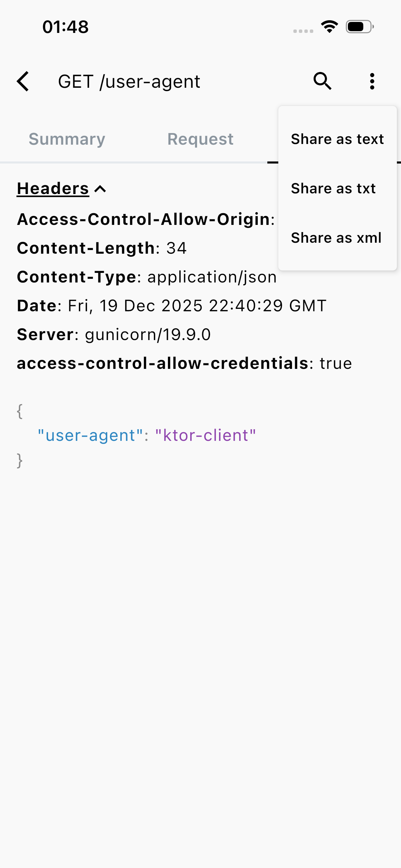The image size is (401, 868).
Task: Switch to the Request tab
Action: (200, 139)
